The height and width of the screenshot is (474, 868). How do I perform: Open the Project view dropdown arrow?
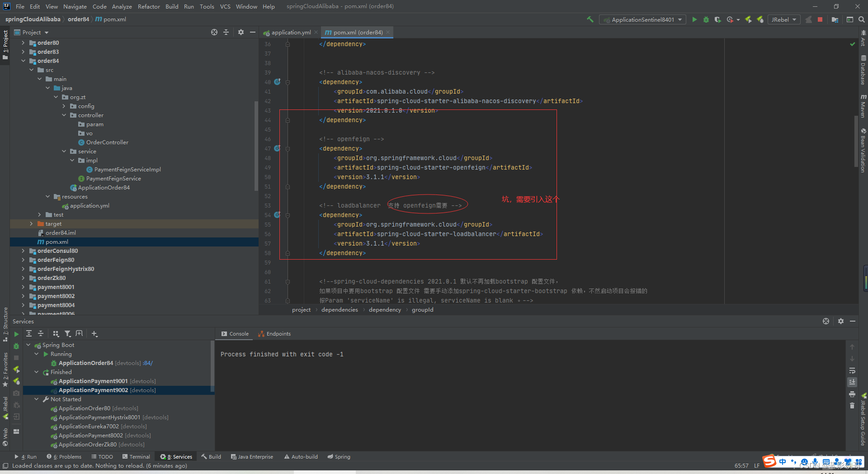[47, 33]
